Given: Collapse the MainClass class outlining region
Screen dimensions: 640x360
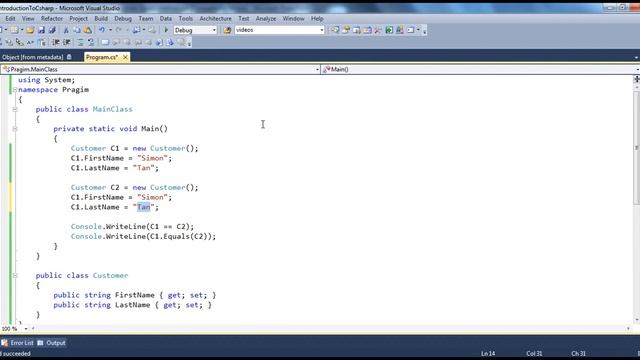Looking at the screenshot, I should click(15, 109).
